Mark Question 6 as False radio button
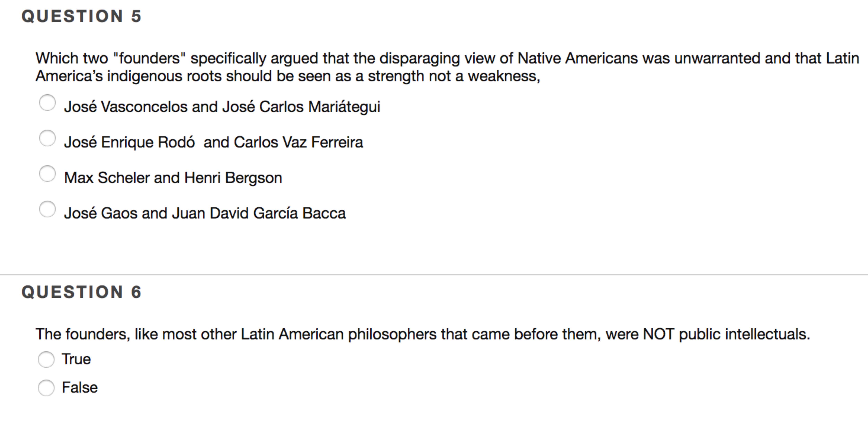This screenshot has width=868, height=426. click(x=46, y=388)
